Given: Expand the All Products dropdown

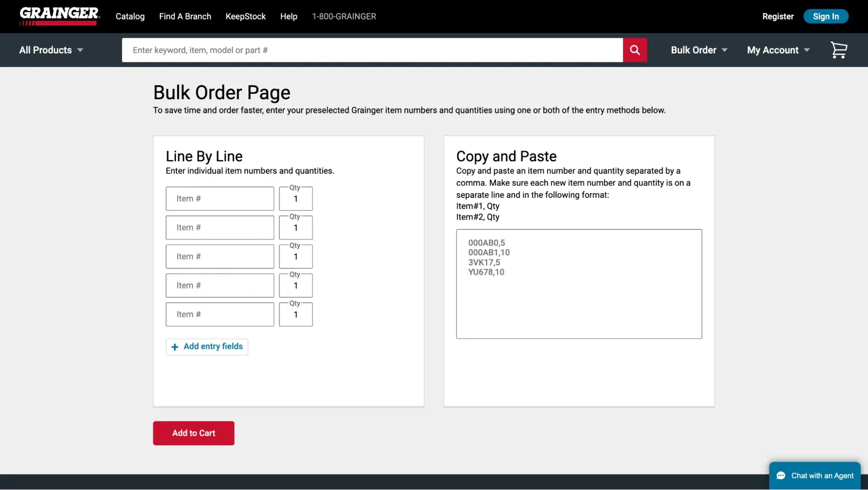Looking at the screenshot, I should (x=51, y=50).
